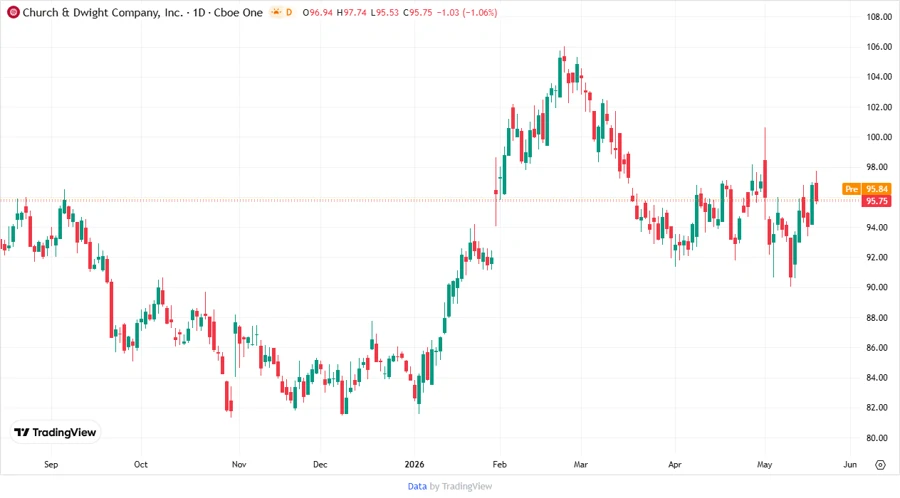Click the '104.00' price axis label
The width and height of the screenshot is (900, 498).
pos(879,77)
